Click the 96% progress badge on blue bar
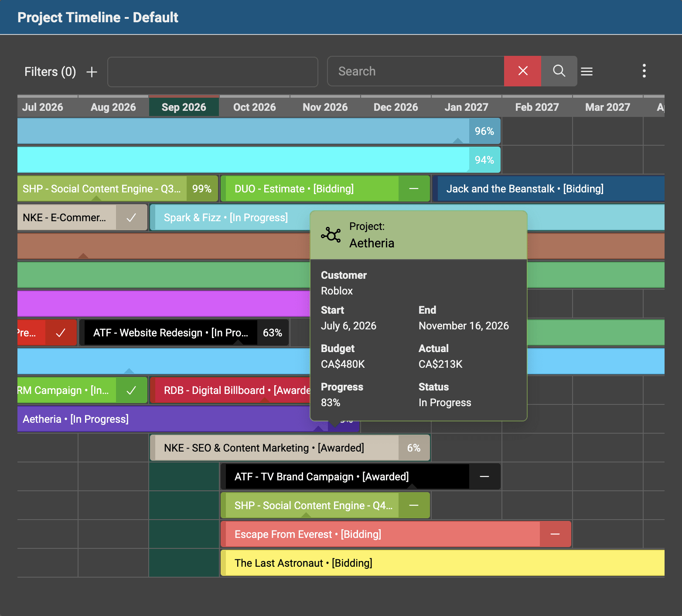The height and width of the screenshot is (616, 682). pyautogui.click(x=484, y=131)
